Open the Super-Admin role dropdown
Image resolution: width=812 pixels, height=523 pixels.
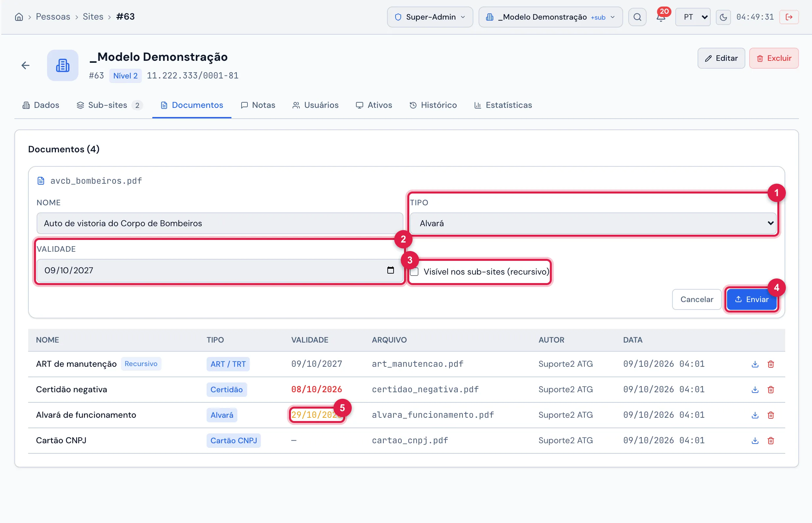430,17
